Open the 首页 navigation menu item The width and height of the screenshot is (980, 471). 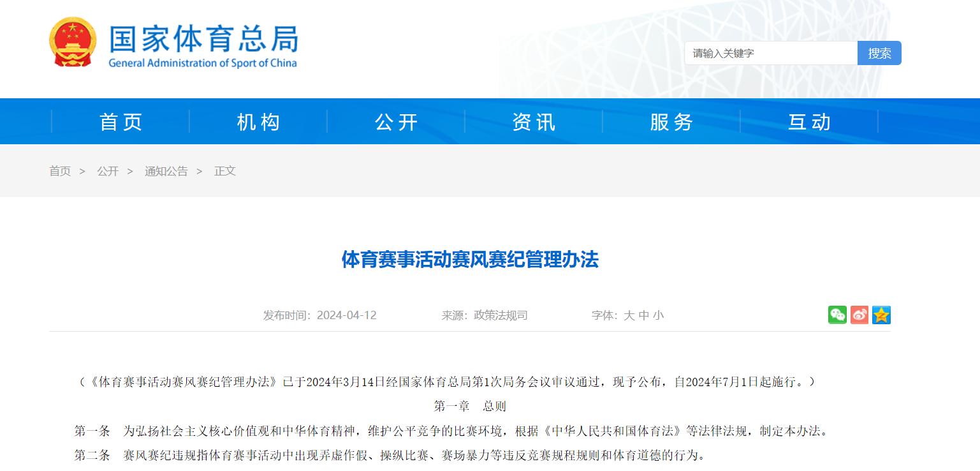click(121, 121)
